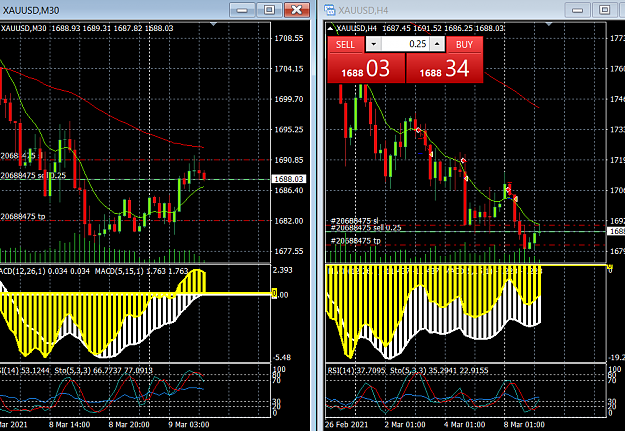Click the MACD(5,15,1) 1.763 label in M30 chart

pos(142,271)
